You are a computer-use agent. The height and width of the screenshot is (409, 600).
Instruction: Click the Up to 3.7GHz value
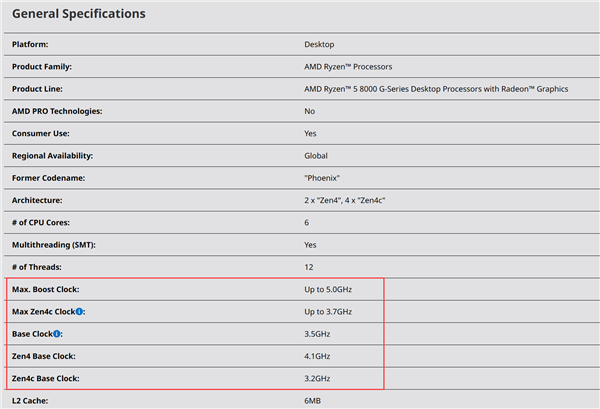point(328,312)
